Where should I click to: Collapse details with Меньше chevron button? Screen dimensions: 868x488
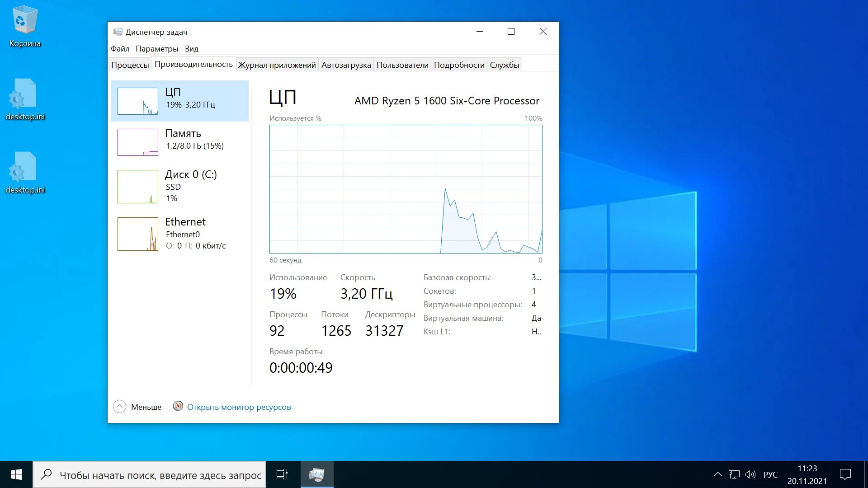pos(119,407)
